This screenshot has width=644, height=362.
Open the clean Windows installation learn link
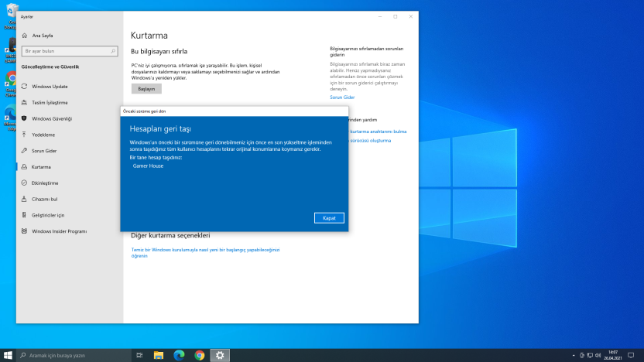(x=205, y=252)
